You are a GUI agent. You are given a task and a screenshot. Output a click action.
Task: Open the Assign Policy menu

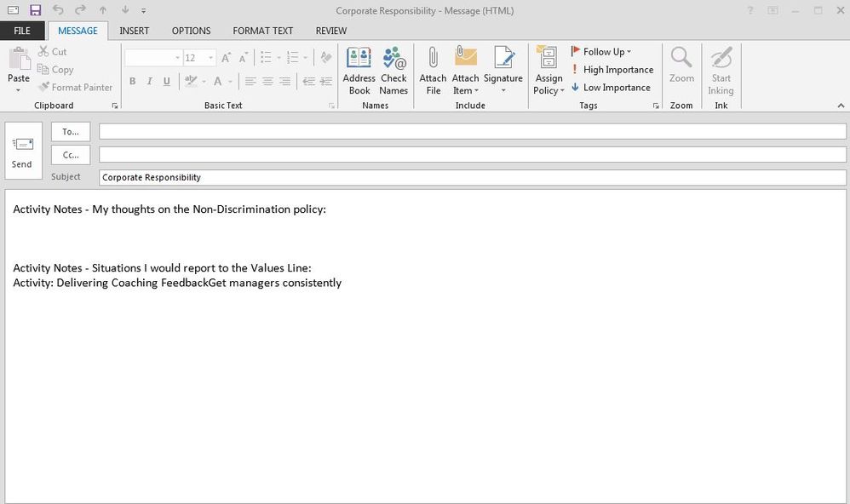(548, 71)
